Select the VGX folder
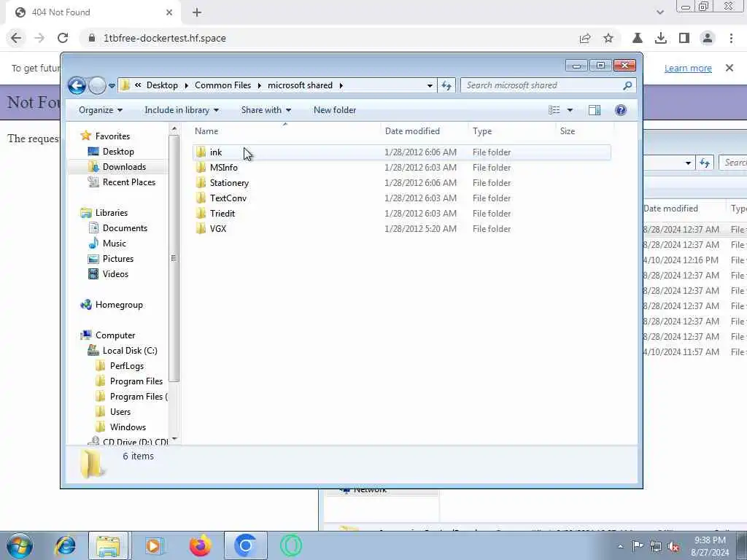 [x=402, y=228]
